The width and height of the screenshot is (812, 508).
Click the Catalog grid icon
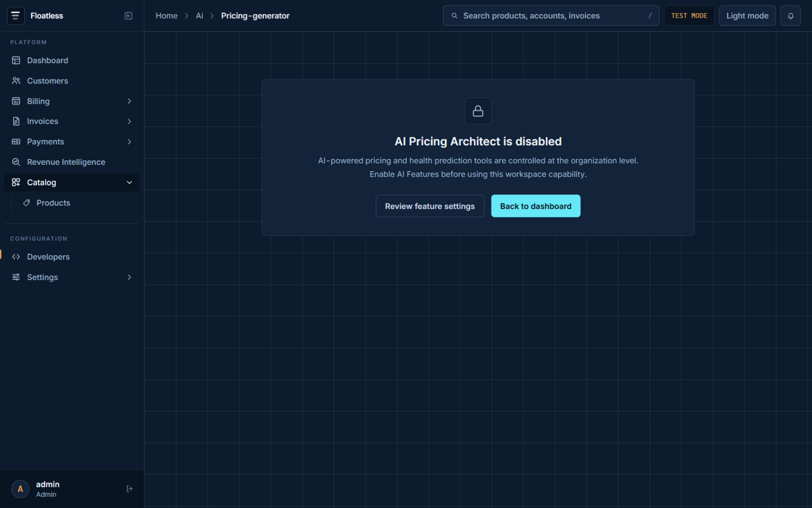16,182
